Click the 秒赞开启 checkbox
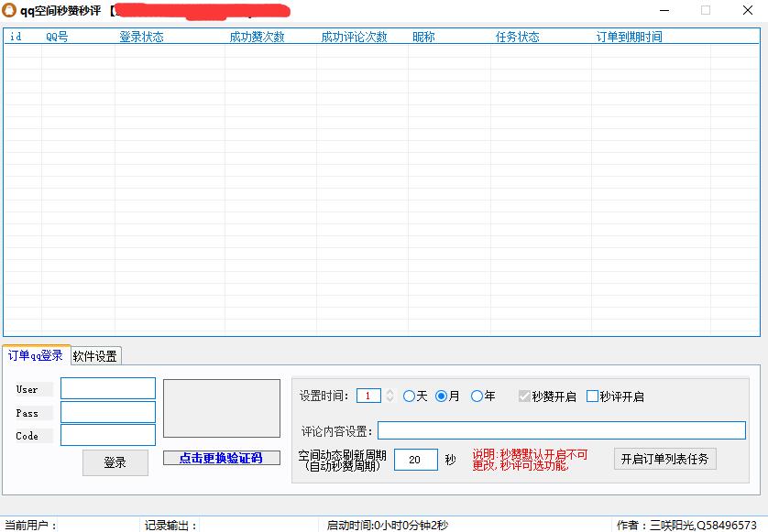The width and height of the screenshot is (768, 532). (x=524, y=396)
